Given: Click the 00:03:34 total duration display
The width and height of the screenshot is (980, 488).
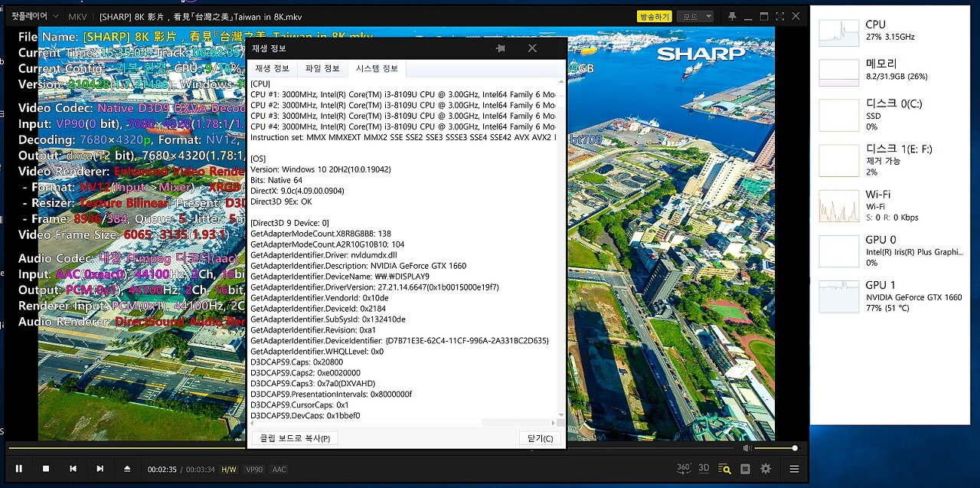Looking at the screenshot, I should (200, 470).
